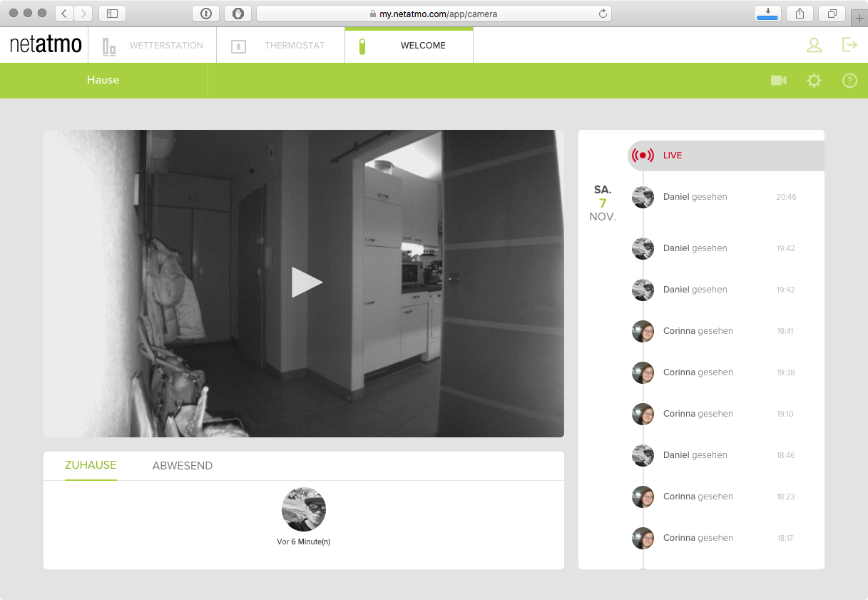Open the user account profile icon

pyautogui.click(x=814, y=45)
